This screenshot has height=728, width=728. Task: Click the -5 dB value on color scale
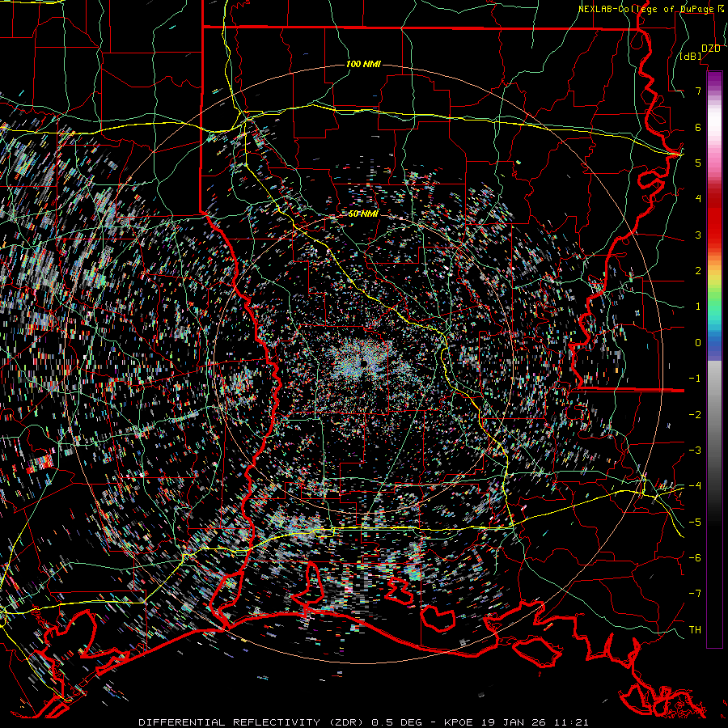click(695, 523)
